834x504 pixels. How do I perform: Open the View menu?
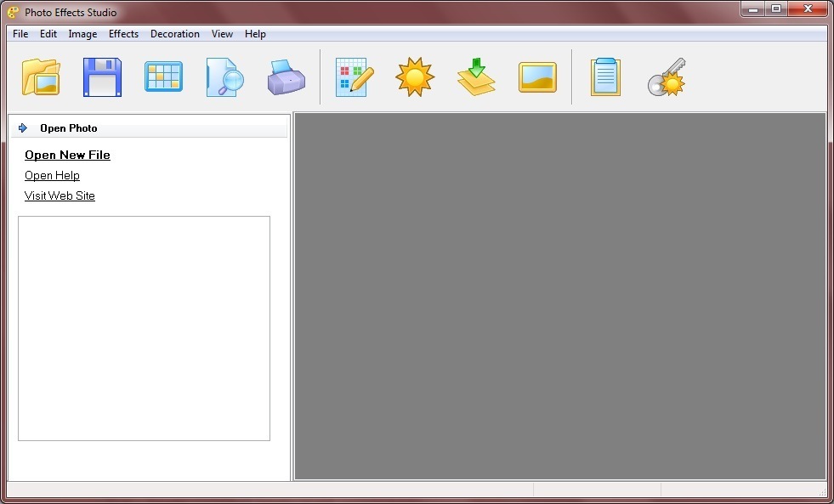(x=222, y=34)
